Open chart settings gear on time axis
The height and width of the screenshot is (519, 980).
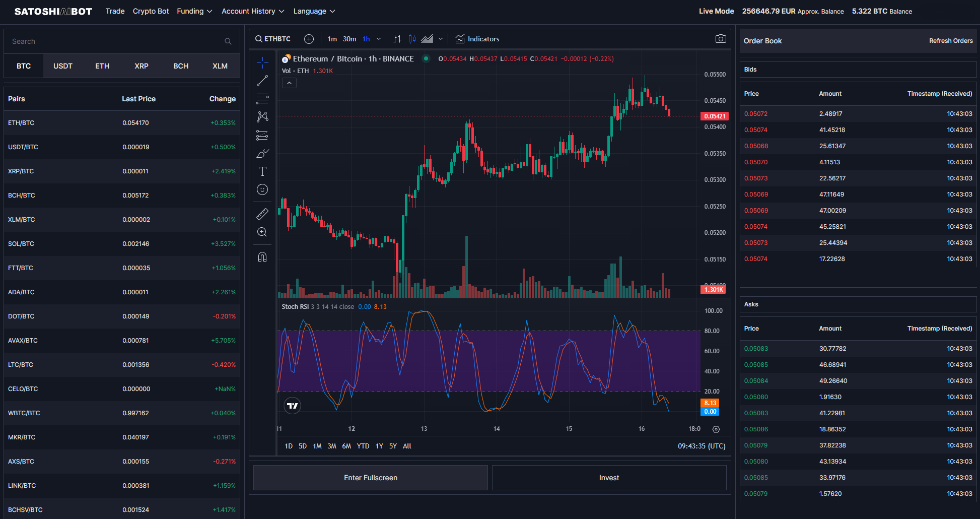(x=716, y=429)
